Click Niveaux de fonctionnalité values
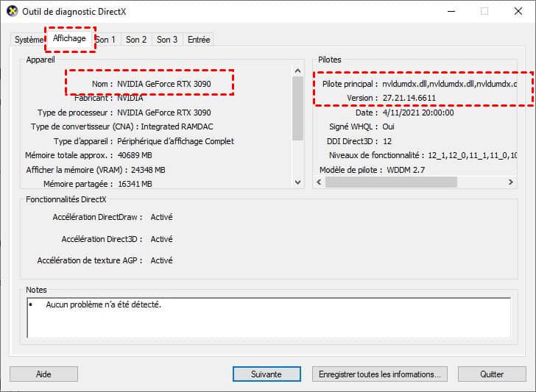 (x=473, y=155)
